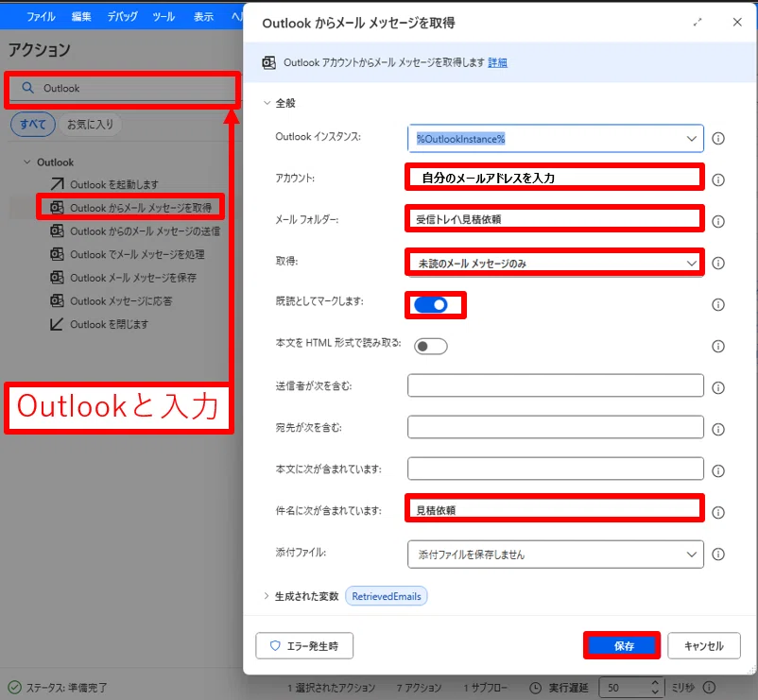Viewport: 758px width, 700px height.
Task: Enable 本文を HTML 形式で読み取る toggle
Action: [431, 347]
